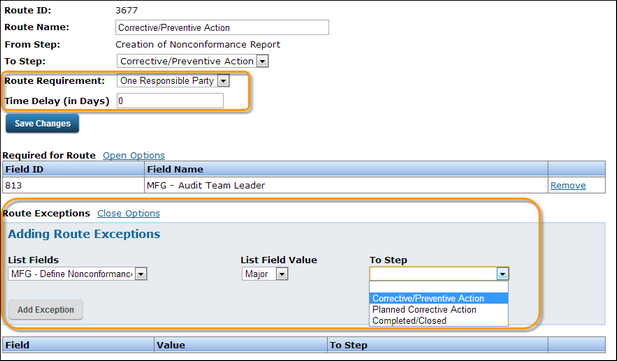Click the Field ID column header
617x361 pixels.
point(74,169)
